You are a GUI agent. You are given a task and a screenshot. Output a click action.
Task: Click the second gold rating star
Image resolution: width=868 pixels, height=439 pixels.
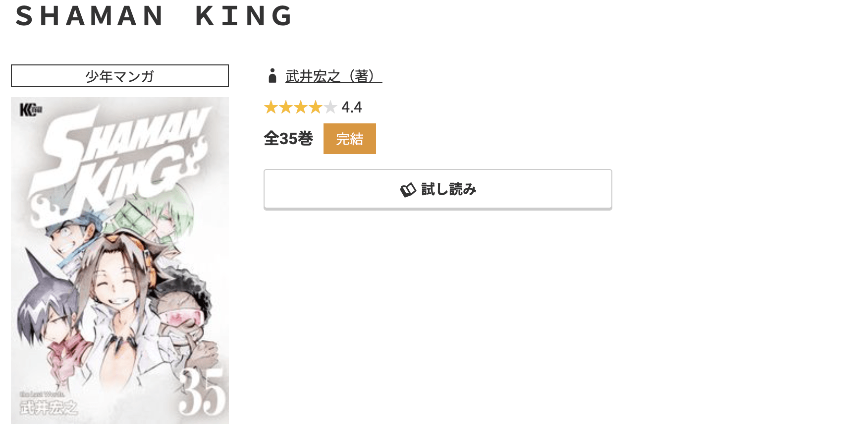pos(286,107)
